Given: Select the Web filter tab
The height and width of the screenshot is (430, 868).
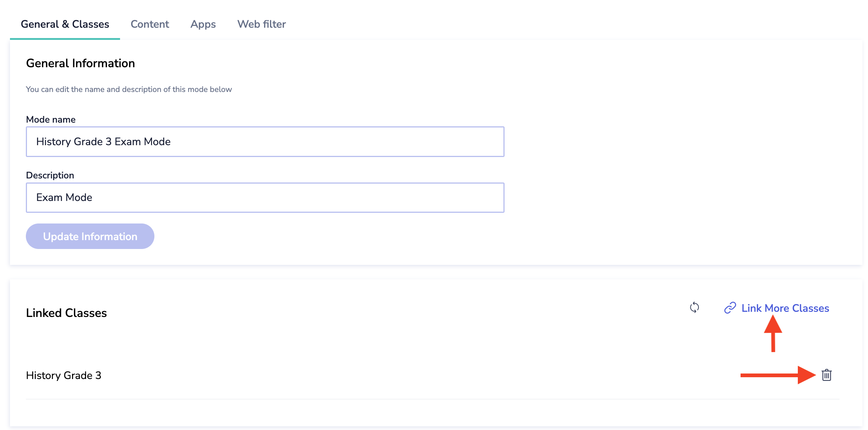Looking at the screenshot, I should [262, 24].
